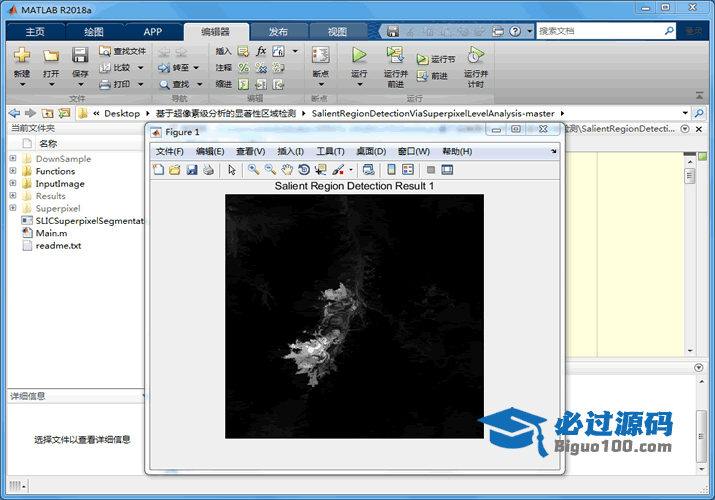Toggle the insert colorbar button
Image resolution: width=715 pixels, height=500 pixels.
[x=392, y=170]
